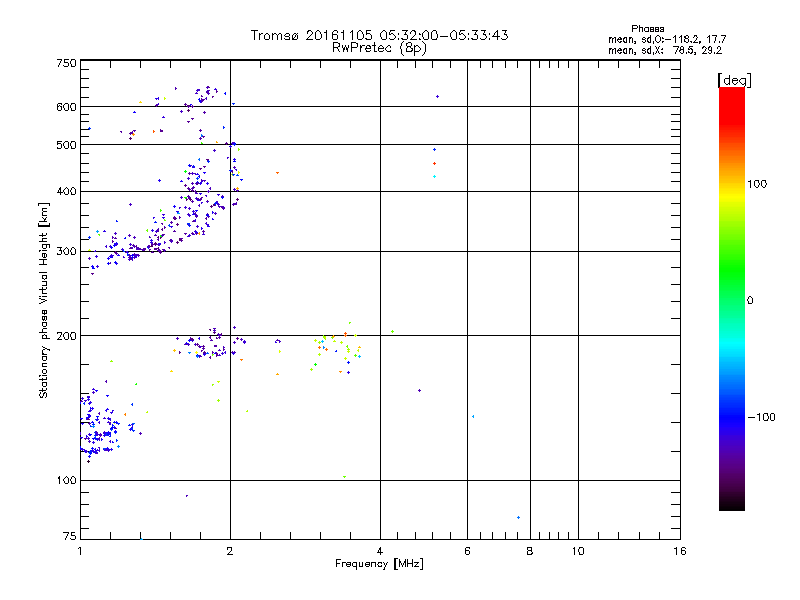Click the 'RwPretec (8p)' subtitle
The height and width of the screenshot is (600, 800).
click(x=379, y=48)
